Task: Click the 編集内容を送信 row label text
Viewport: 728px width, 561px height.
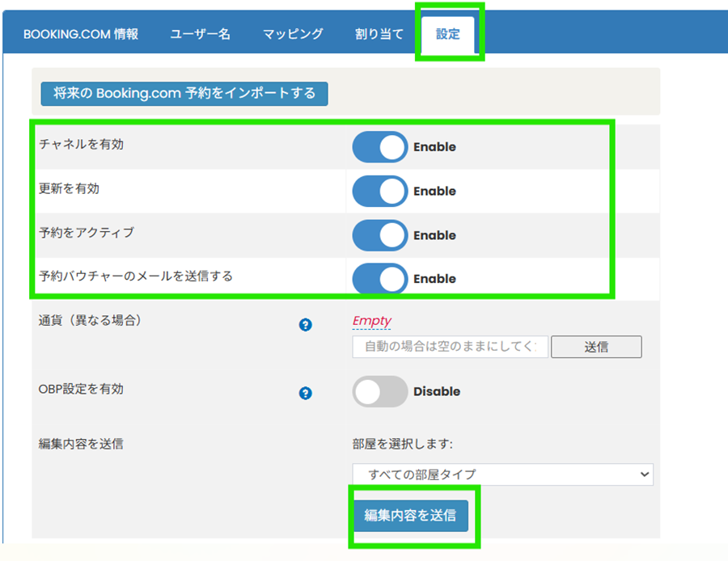Action: [x=81, y=444]
